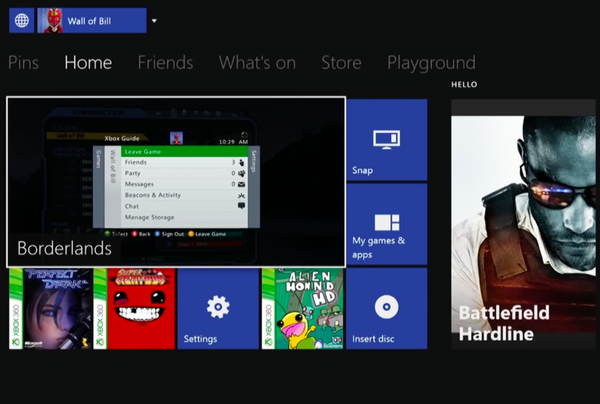Select Beacons & Activity in Xbox Guide

pyautogui.click(x=184, y=195)
